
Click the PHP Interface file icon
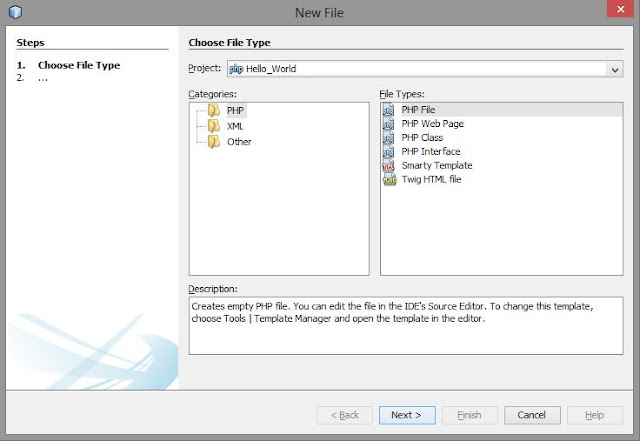389,151
